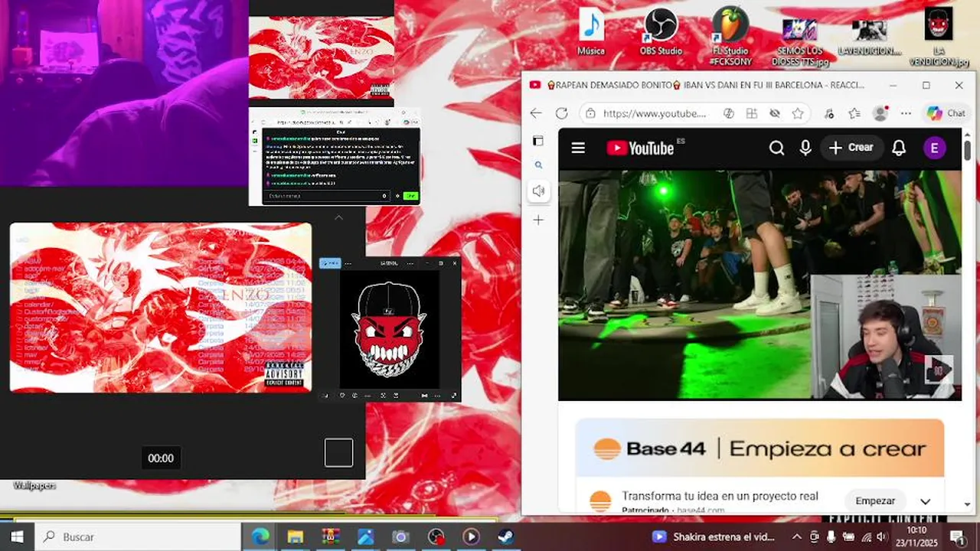Open YouTube notifications bell
This screenshot has height=551, width=980.
click(899, 148)
